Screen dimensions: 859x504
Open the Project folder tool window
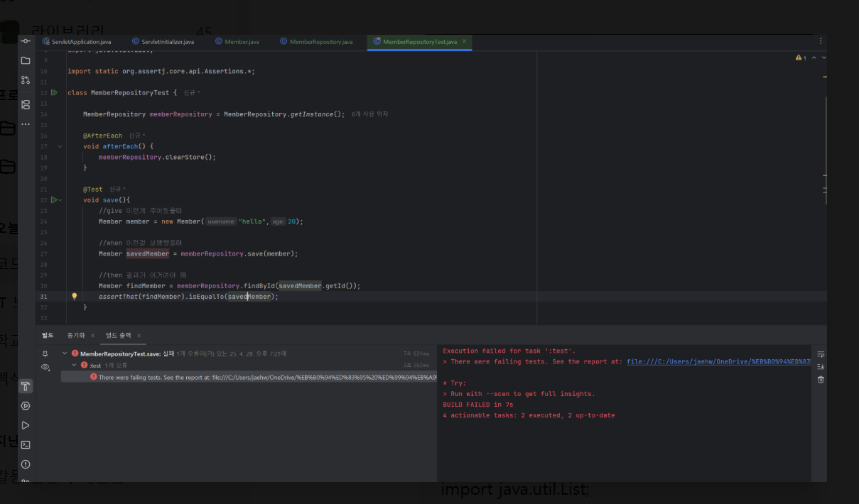(x=26, y=60)
